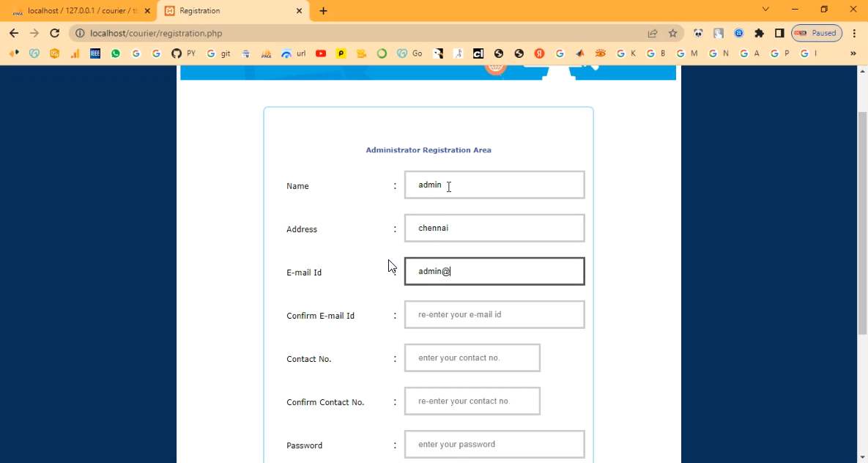Open the MATLAB logo bookmark
The height and width of the screenshot is (463, 868).
click(x=579, y=53)
